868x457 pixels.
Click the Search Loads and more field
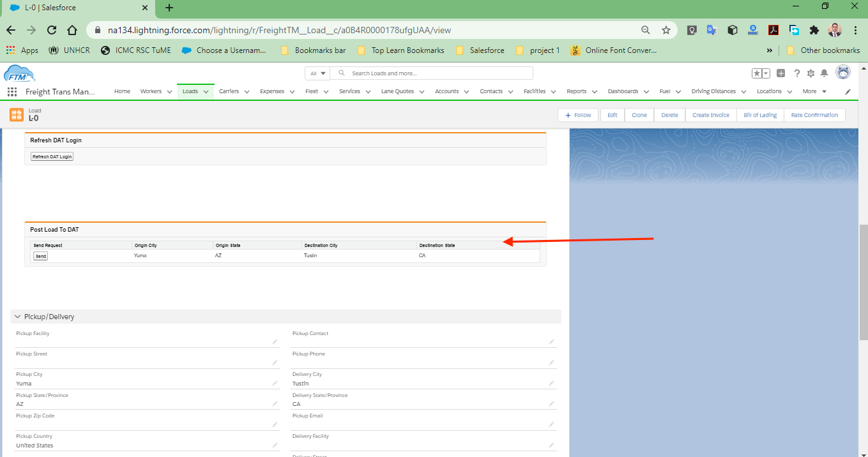[x=431, y=73]
